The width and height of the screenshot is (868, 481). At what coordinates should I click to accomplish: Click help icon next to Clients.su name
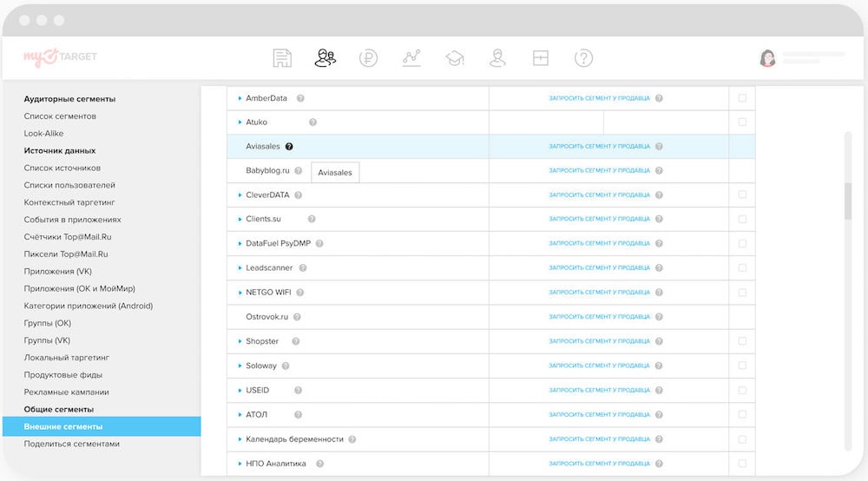pyautogui.click(x=312, y=219)
